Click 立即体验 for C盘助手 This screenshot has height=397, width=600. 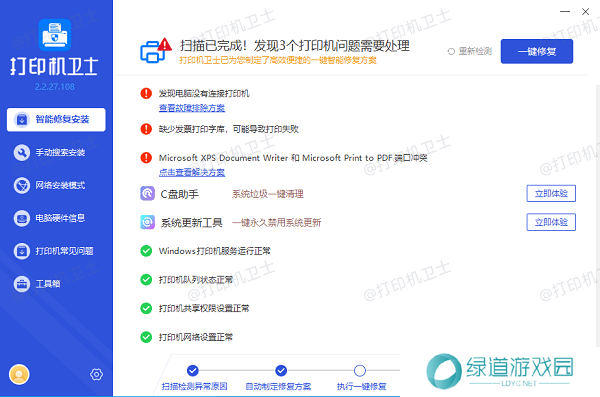(x=551, y=193)
